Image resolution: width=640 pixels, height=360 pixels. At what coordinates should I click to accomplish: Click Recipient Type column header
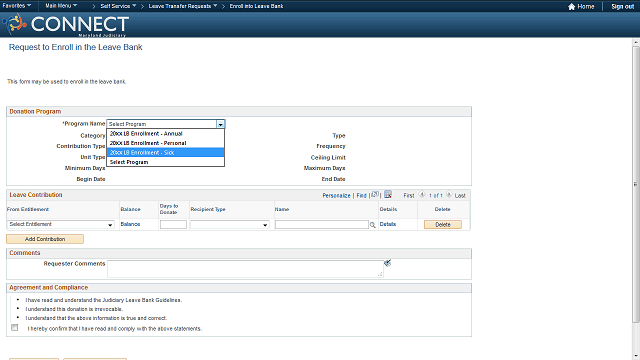point(208,209)
